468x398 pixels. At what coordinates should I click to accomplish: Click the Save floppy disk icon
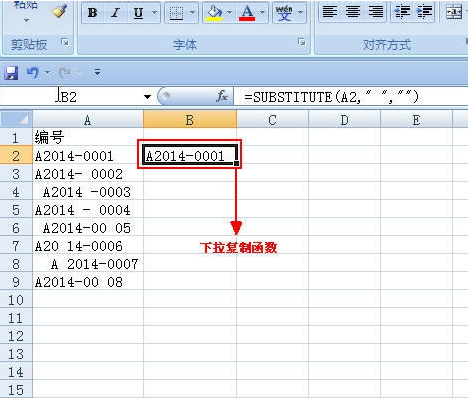tap(11, 72)
